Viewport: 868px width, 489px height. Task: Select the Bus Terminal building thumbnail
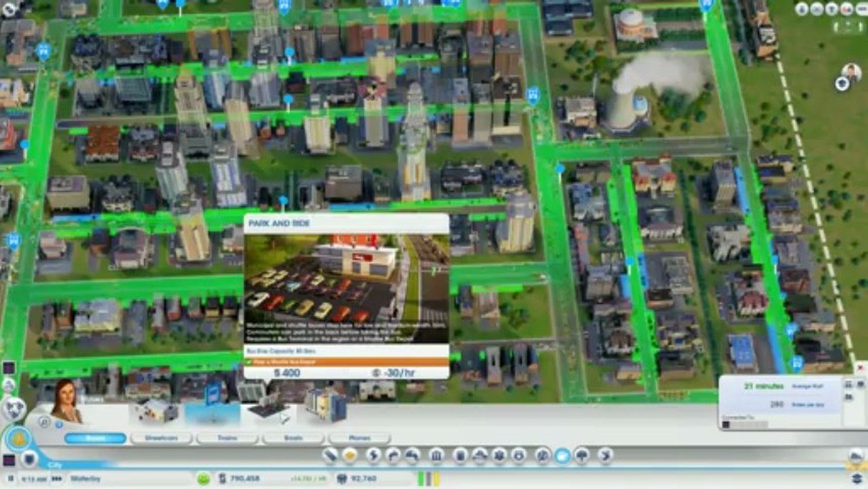tap(326, 405)
